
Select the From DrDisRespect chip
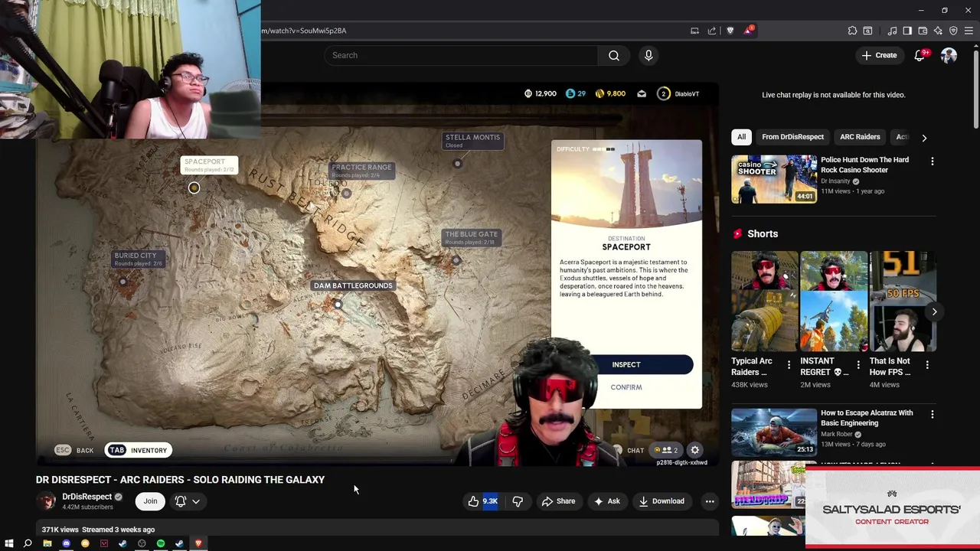coord(792,137)
